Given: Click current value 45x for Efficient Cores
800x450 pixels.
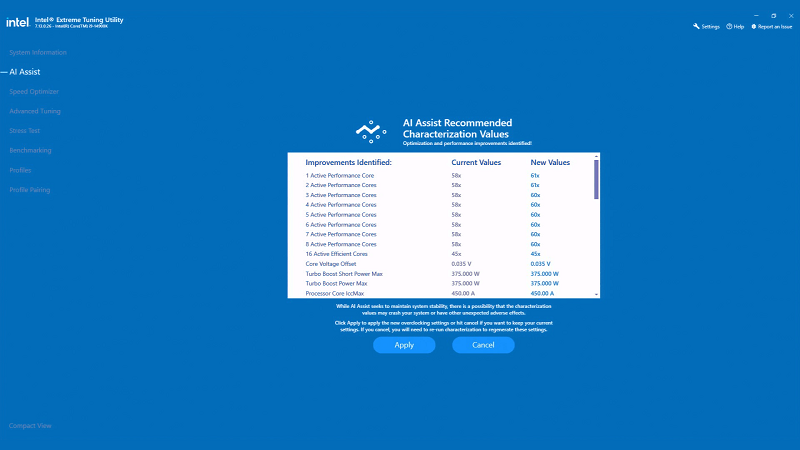Looking at the screenshot, I should [456, 254].
